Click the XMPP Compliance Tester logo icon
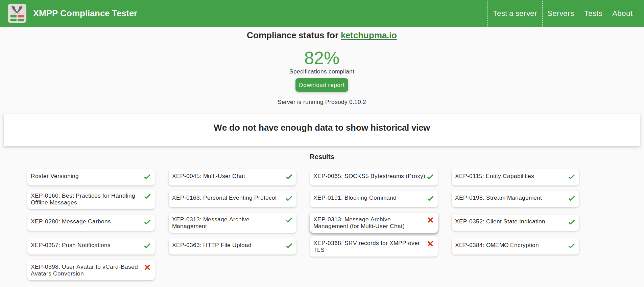Screen dimensions: 644x287 (17, 13)
